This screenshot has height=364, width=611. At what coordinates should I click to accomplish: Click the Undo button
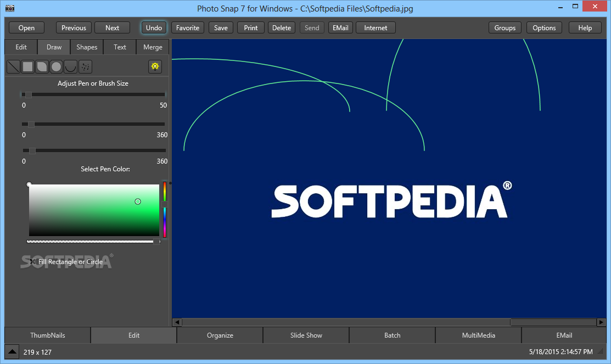[x=154, y=27]
